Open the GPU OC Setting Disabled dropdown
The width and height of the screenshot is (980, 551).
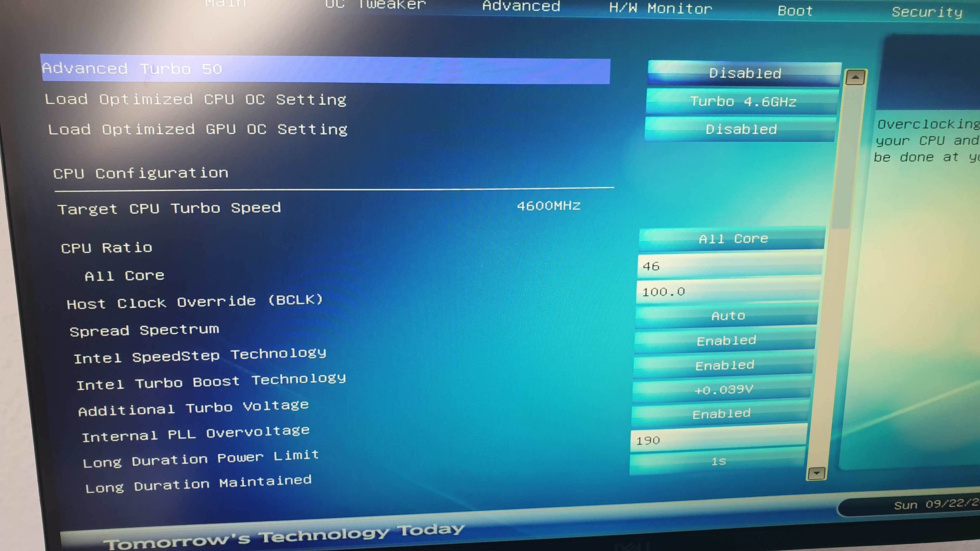tap(740, 129)
